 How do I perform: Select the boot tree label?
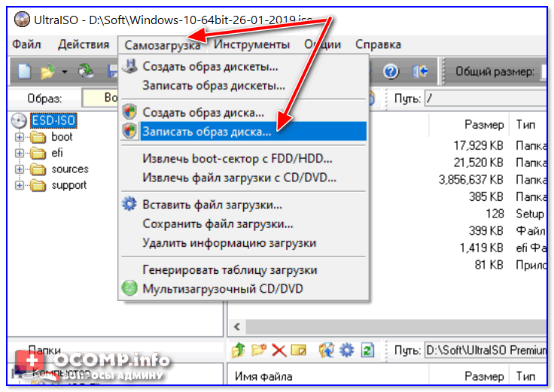point(62,137)
